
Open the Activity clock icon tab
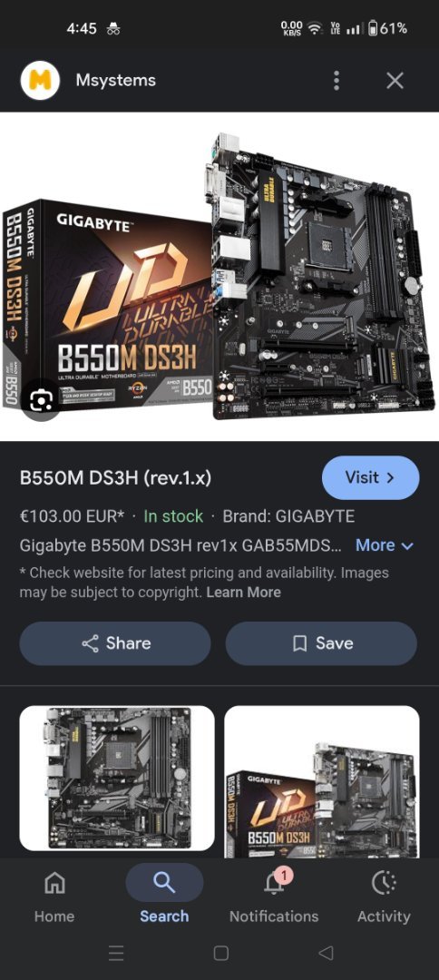(384, 883)
